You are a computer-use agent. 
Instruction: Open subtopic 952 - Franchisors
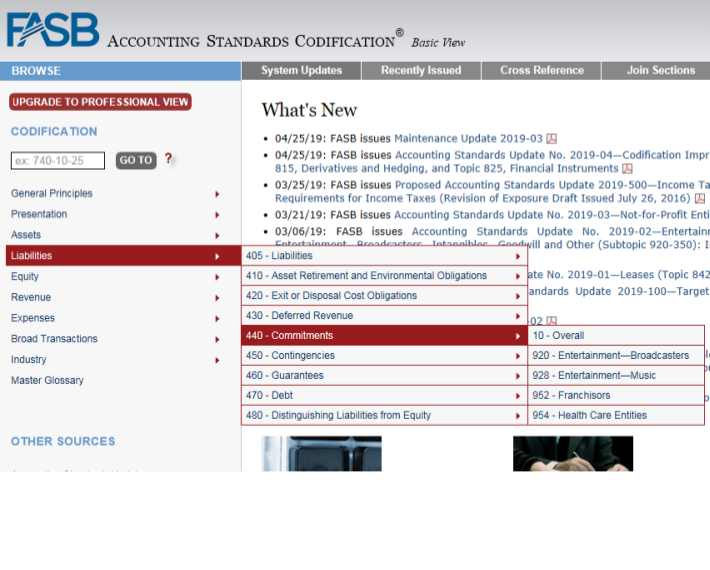click(616, 395)
